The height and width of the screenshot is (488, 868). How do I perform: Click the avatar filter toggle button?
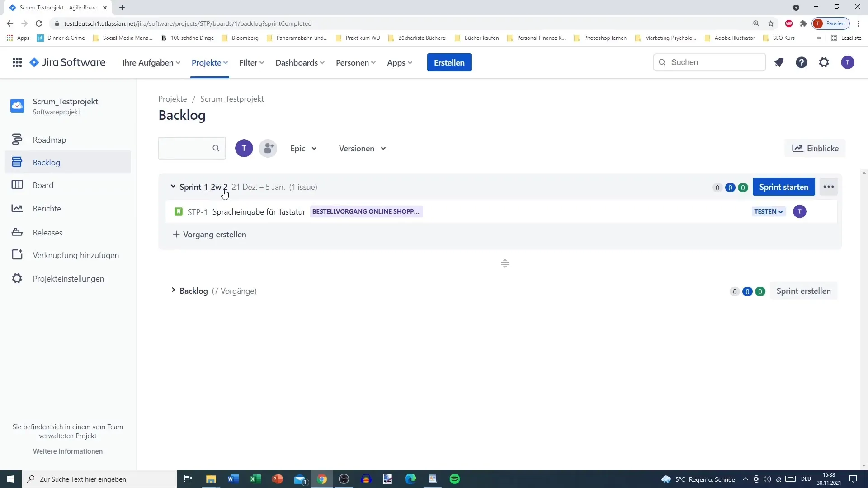245,148
